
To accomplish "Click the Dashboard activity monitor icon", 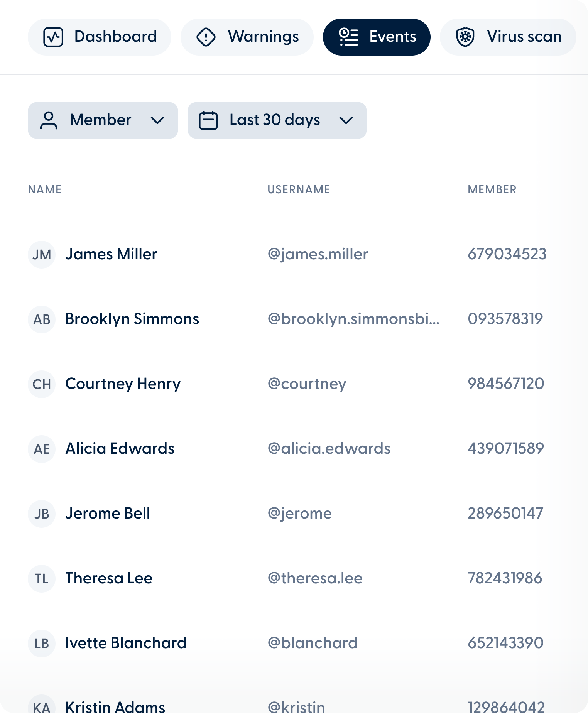I will point(53,37).
